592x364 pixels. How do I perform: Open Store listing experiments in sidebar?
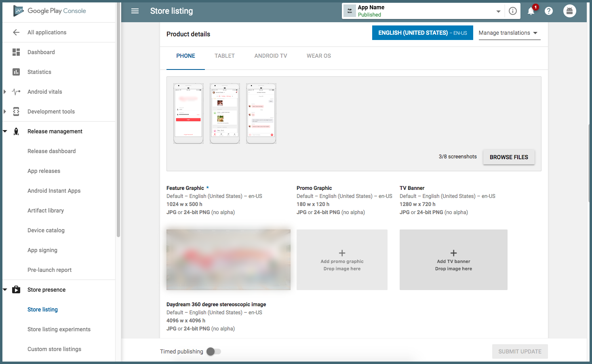pos(59,329)
